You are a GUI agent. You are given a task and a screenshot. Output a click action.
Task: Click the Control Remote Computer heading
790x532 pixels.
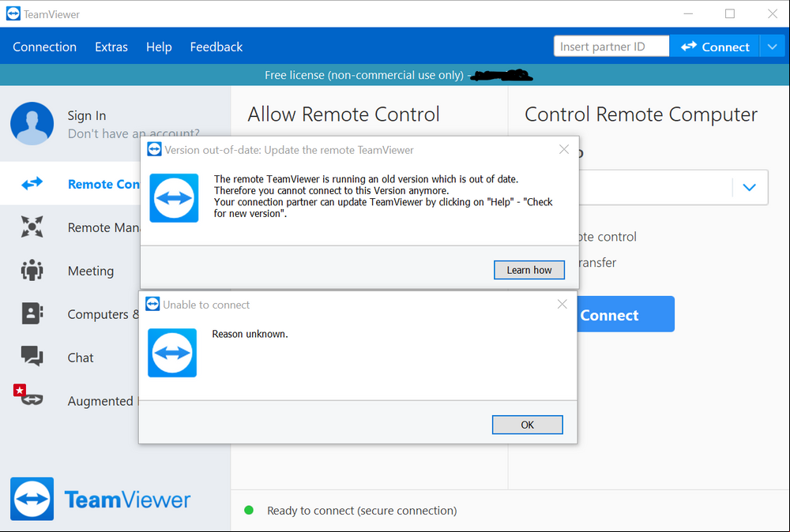[x=641, y=114]
